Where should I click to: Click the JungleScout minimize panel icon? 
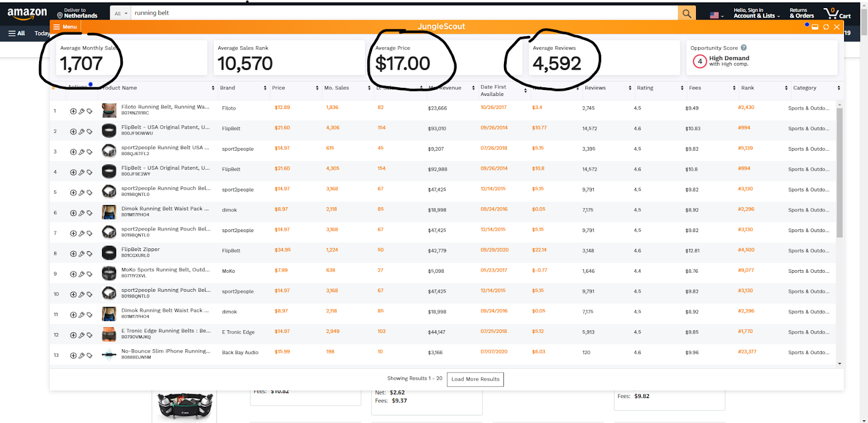pyautogui.click(x=815, y=27)
